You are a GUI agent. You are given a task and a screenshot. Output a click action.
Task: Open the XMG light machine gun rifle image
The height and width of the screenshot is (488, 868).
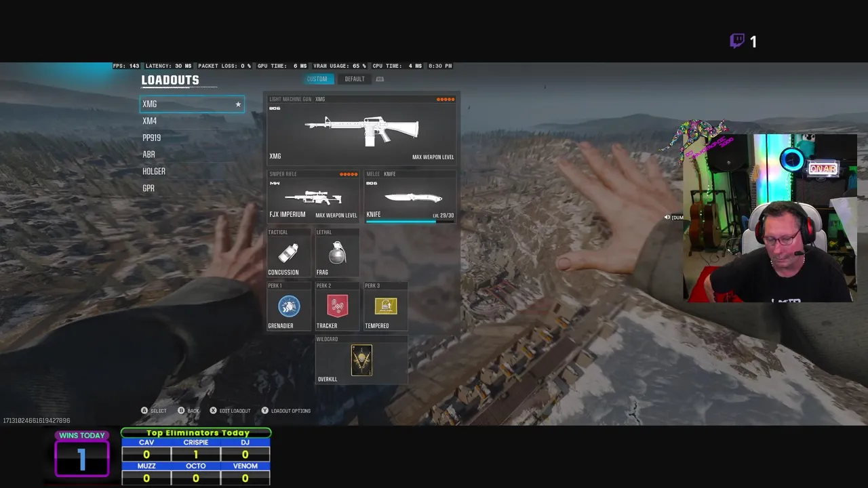[x=362, y=129]
